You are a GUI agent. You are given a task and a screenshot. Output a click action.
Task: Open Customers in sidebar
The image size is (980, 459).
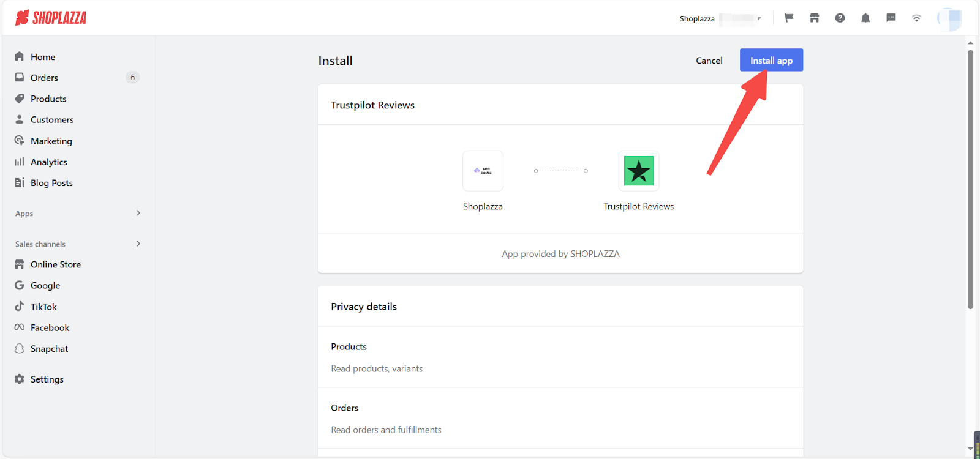(52, 120)
